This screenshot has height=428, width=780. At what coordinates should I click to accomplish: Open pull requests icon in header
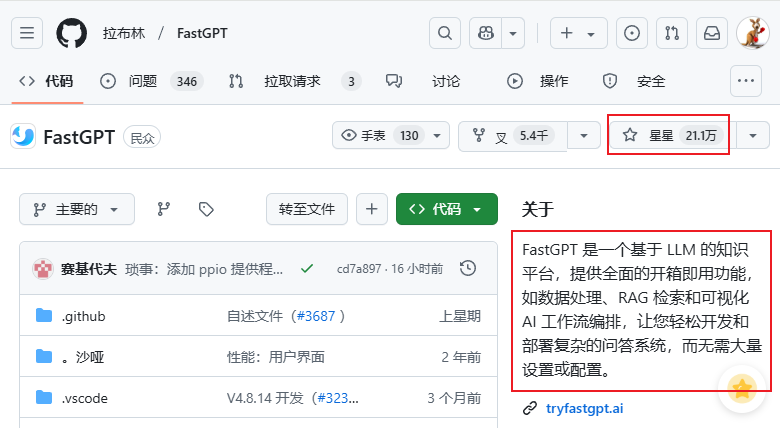tap(672, 33)
